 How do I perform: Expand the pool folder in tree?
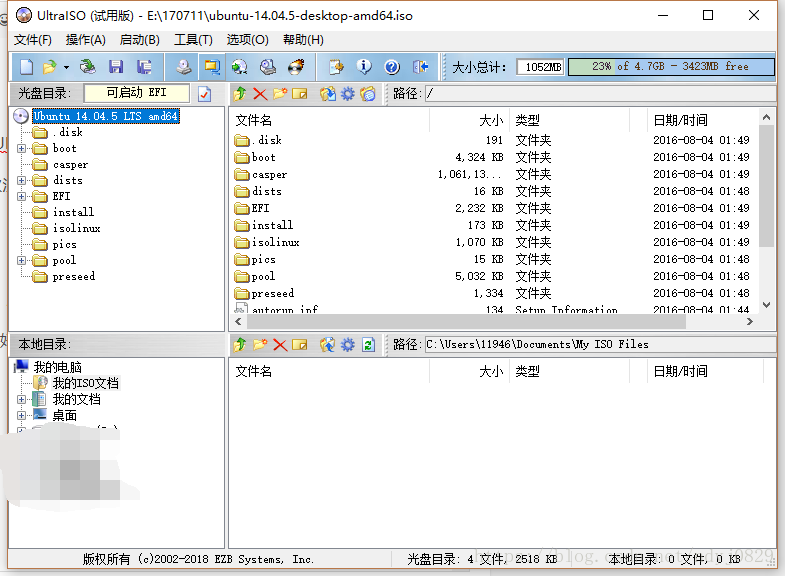point(21,260)
